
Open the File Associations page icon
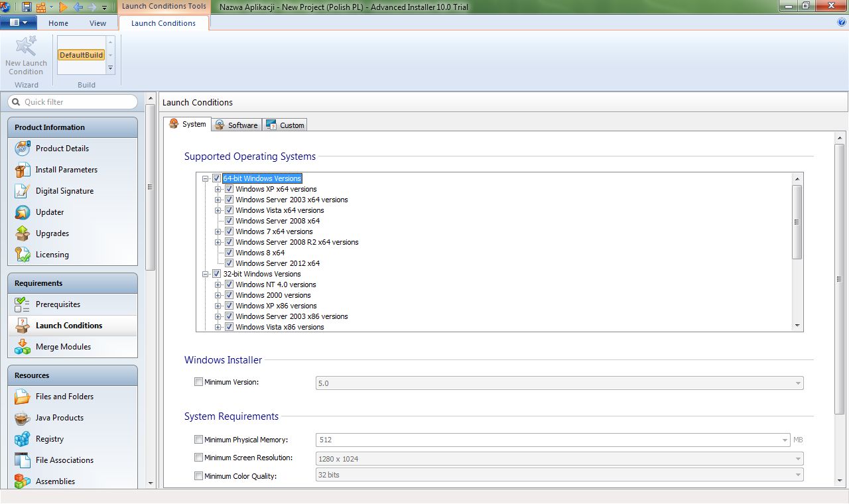point(23,460)
